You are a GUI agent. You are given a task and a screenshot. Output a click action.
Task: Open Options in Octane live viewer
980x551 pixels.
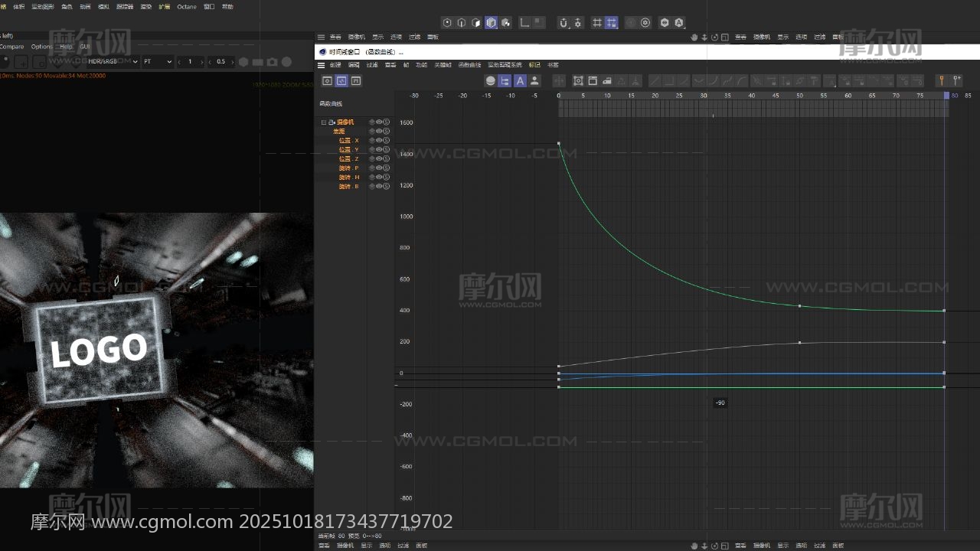[x=41, y=47]
